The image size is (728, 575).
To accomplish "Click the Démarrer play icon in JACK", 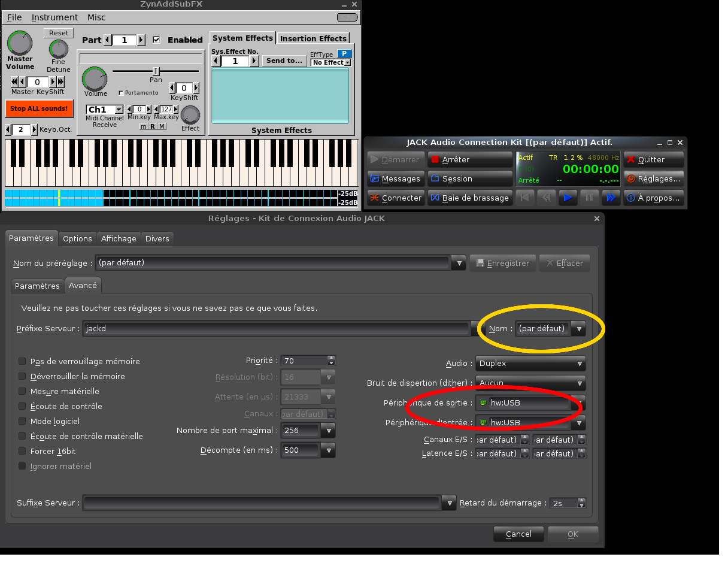I will (x=374, y=160).
